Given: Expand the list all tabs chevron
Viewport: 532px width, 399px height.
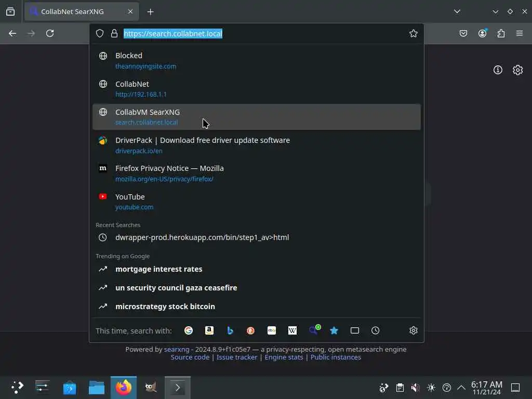Looking at the screenshot, I should pos(457,11).
